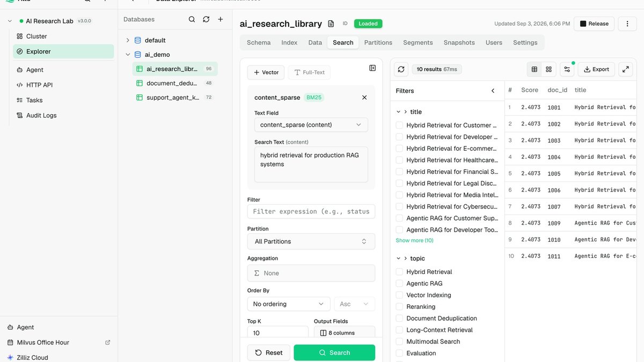Open collection document icon next to name

[x=331, y=24]
